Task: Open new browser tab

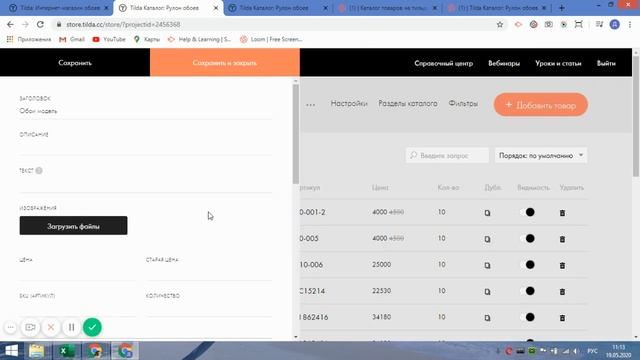Action: [x=562, y=8]
